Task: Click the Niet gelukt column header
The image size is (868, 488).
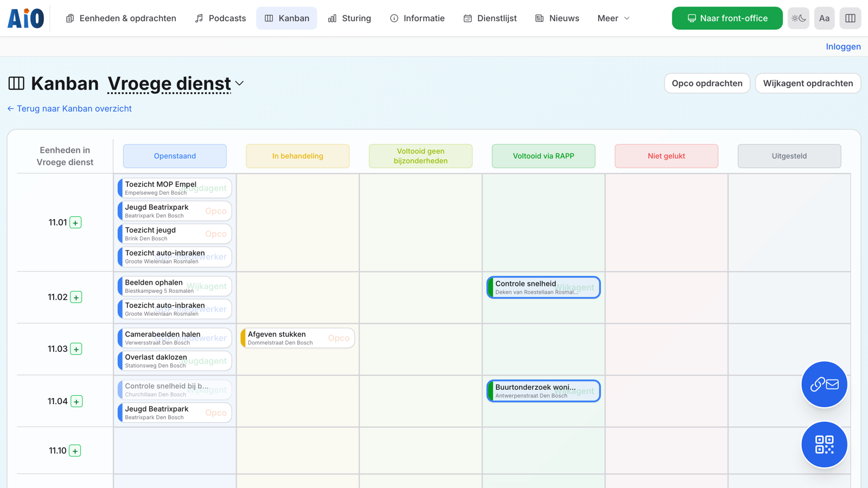Action: [666, 156]
